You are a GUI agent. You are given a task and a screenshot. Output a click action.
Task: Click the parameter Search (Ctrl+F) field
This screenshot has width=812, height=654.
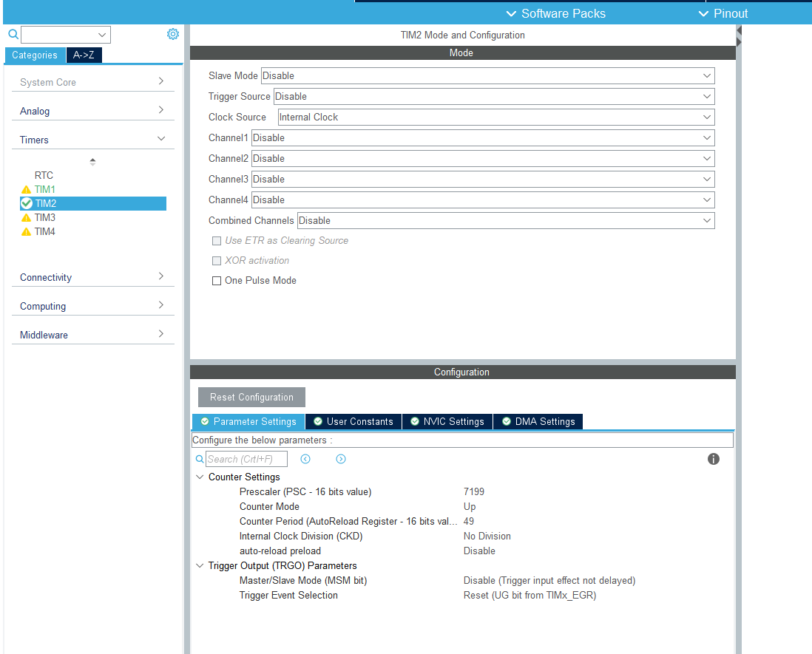[x=246, y=459]
